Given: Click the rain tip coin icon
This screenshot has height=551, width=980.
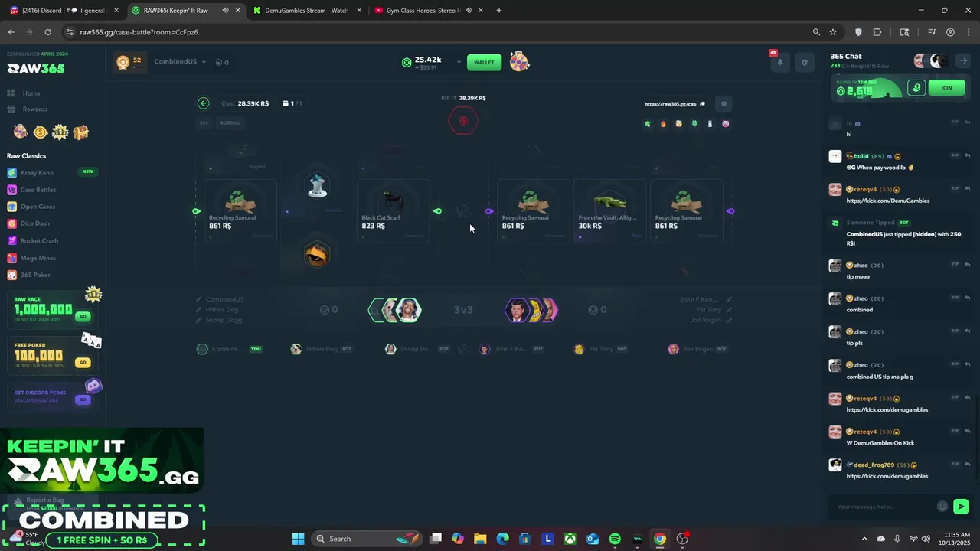Looking at the screenshot, I should pos(916,88).
